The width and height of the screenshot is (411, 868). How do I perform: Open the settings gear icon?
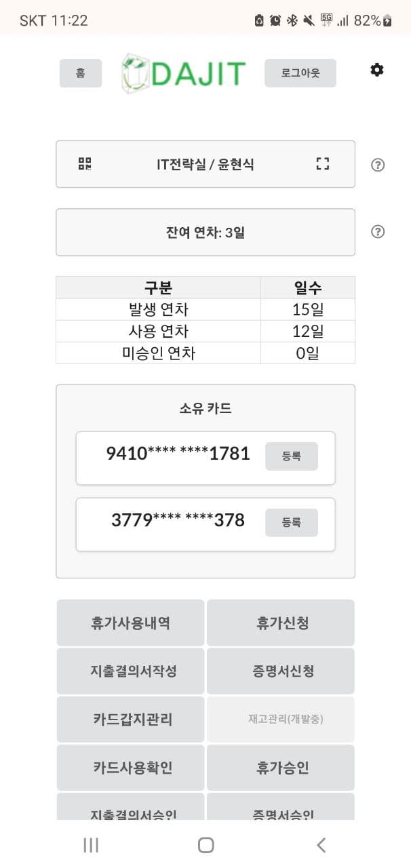pos(377,70)
